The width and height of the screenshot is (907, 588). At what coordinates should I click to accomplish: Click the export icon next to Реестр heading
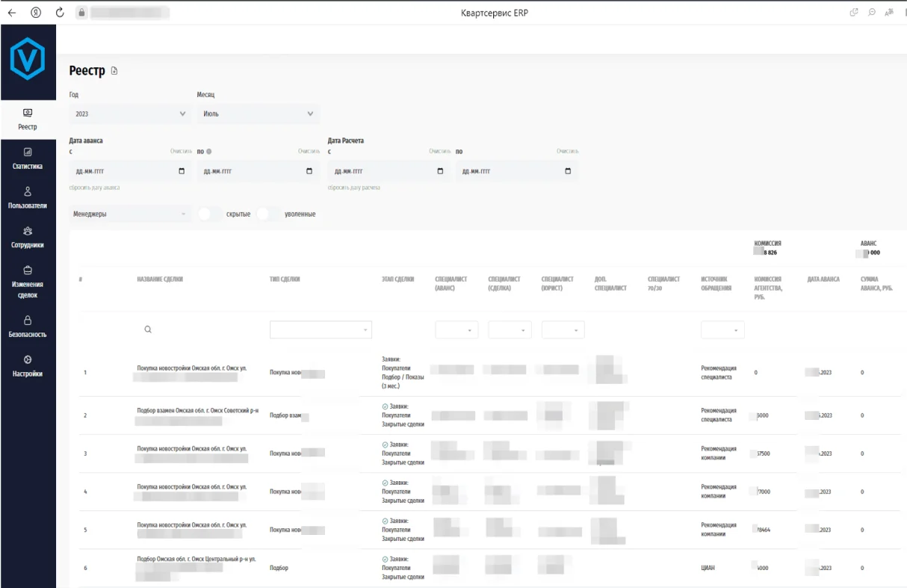point(114,71)
